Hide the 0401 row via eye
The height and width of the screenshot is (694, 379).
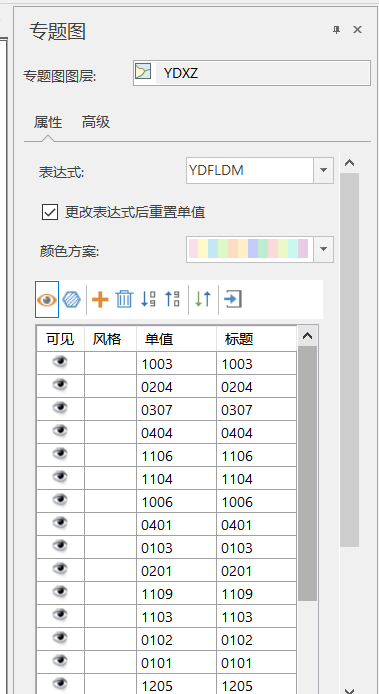point(60,524)
